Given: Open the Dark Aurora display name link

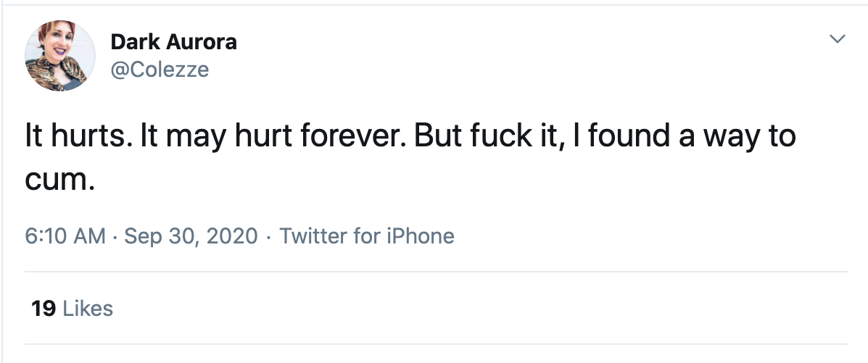Looking at the screenshot, I should pos(173,42).
